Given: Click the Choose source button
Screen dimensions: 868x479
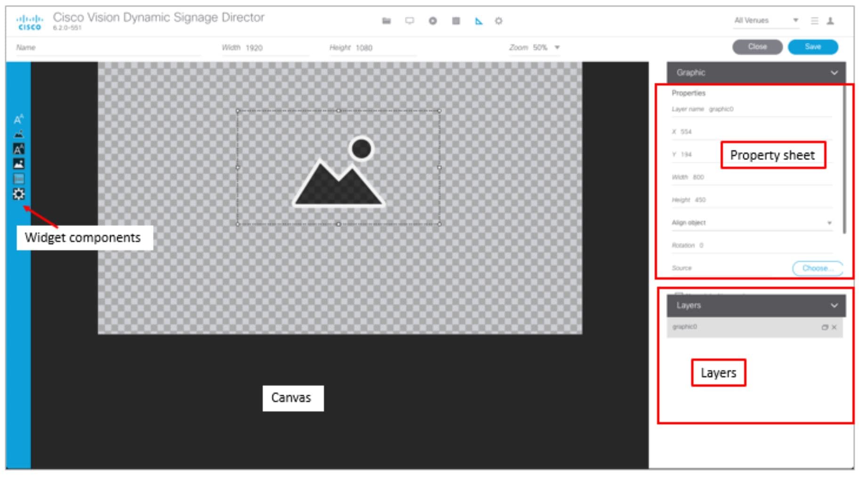Looking at the screenshot, I should (818, 268).
